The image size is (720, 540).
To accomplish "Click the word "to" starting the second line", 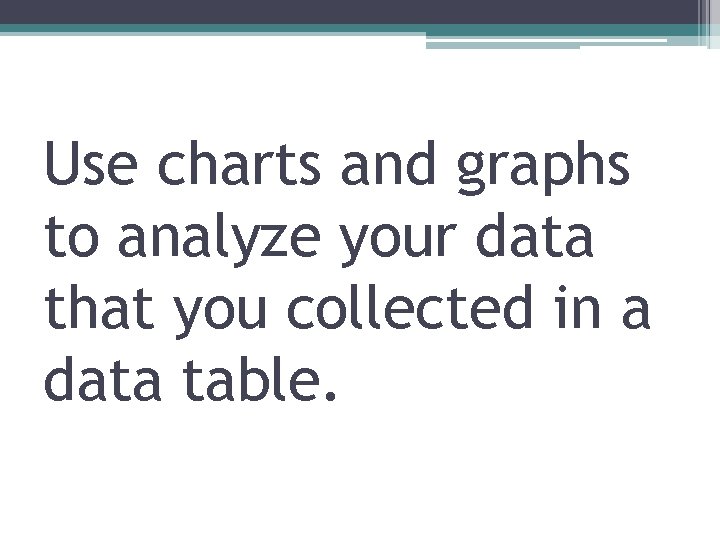I will (72, 237).
